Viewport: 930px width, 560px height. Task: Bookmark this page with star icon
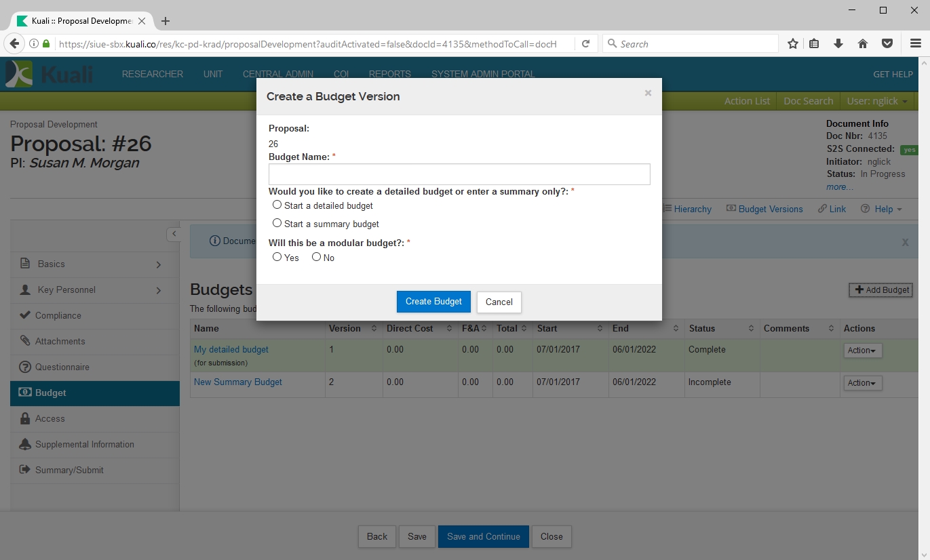point(792,44)
